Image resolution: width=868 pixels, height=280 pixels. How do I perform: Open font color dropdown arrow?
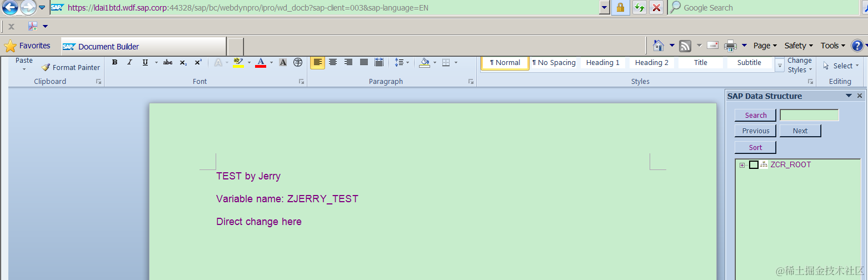[x=271, y=63]
